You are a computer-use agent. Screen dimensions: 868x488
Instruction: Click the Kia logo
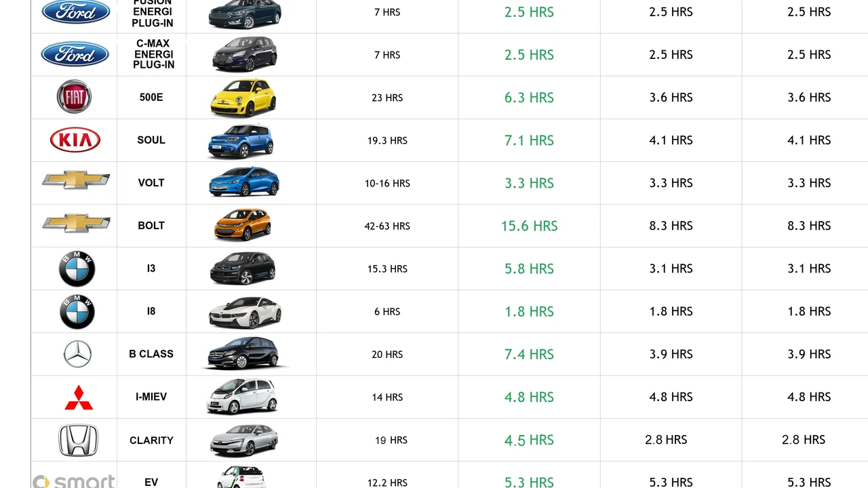pyautogui.click(x=75, y=140)
